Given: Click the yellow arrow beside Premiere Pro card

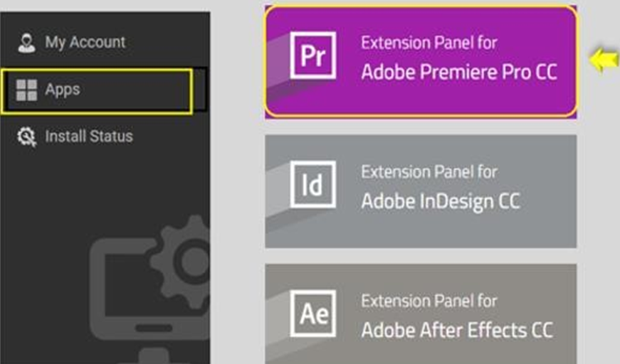Looking at the screenshot, I should pos(604,60).
